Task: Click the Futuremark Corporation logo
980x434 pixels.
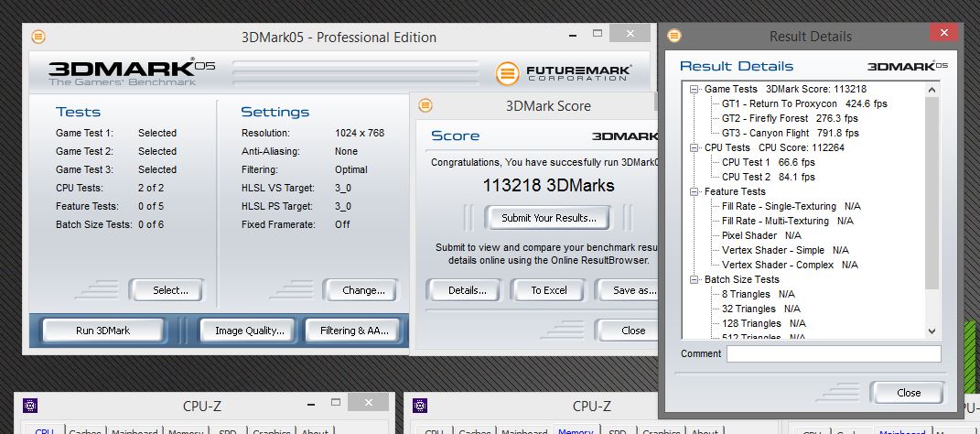Action: click(563, 73)
